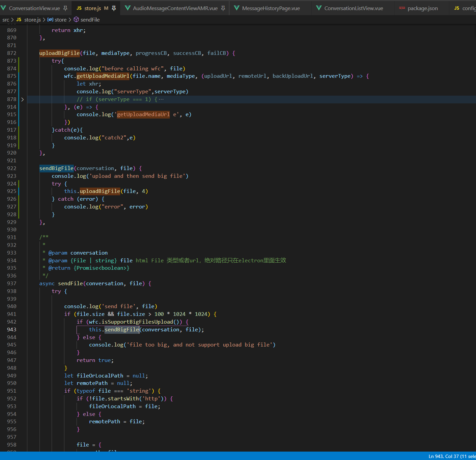Image resolution: width=476 pixels, height=460 pixels.
Task: Unpin the ConversationView.vue tab
Action: pos(65,8)
